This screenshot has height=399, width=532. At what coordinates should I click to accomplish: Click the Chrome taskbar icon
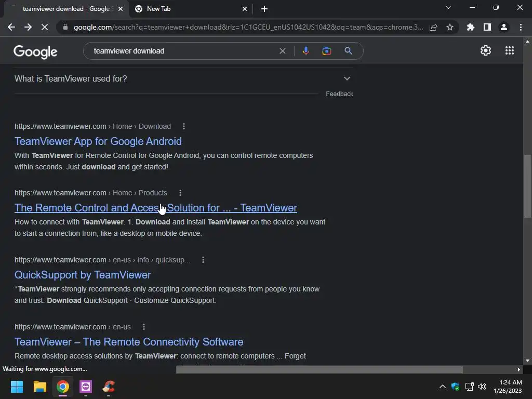(x=63, y=387)
